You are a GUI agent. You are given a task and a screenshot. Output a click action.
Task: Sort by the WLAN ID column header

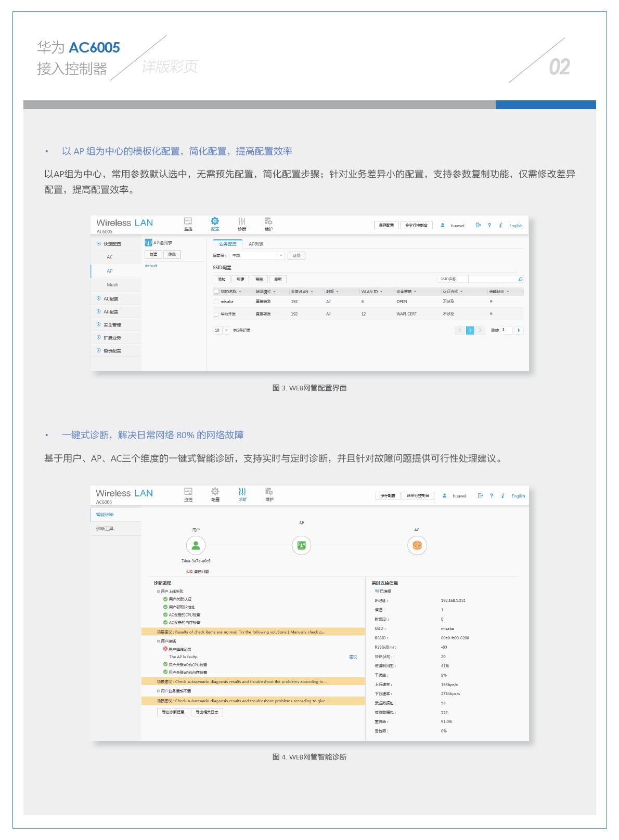(x=371, y=292)
